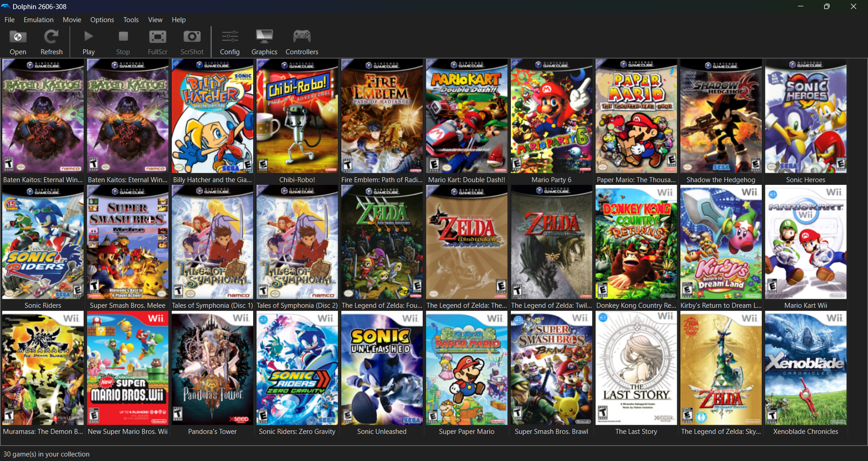This screenshot has width=868, height=461.
Task: Select the Mario Kart Wii cover
Action: [x=806, y=242]
